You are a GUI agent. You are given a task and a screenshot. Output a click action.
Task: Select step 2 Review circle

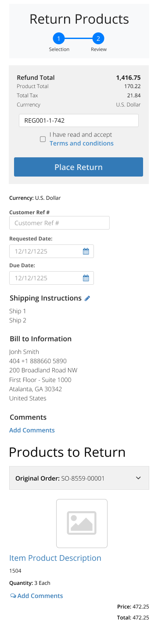(x=98, y=39)
